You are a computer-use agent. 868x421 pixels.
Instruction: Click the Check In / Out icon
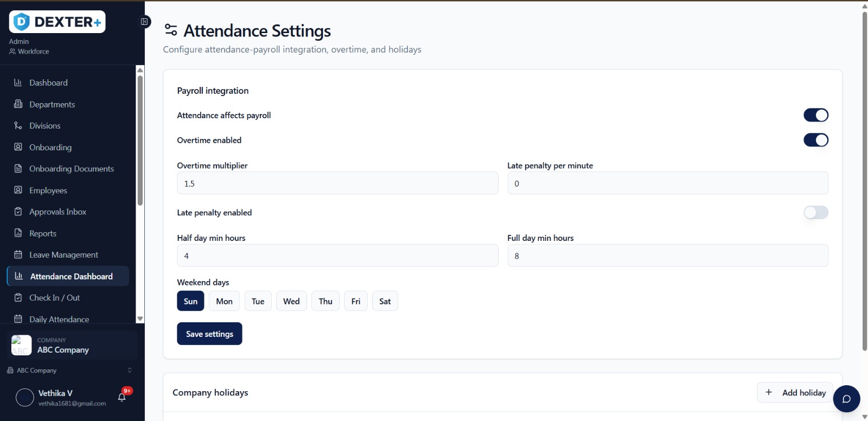pyautogui.click(x=18, y=297)
